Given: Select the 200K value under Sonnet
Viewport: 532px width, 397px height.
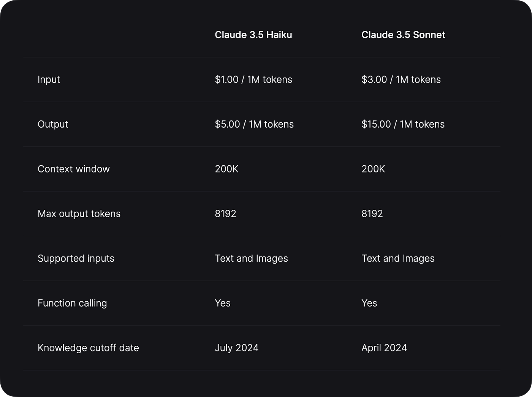Looking at the screenshot, I should (373, 169).
